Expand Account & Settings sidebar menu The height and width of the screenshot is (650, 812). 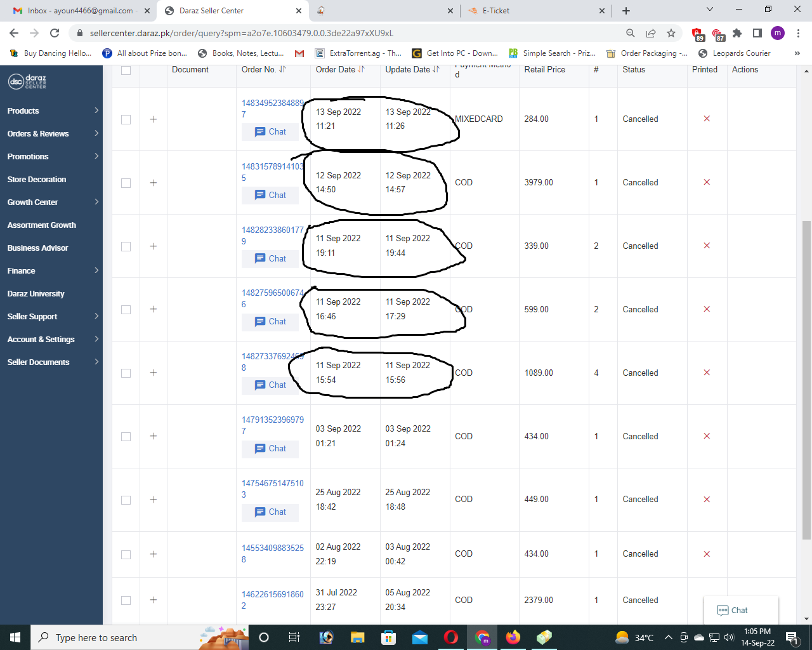point(51,339)
